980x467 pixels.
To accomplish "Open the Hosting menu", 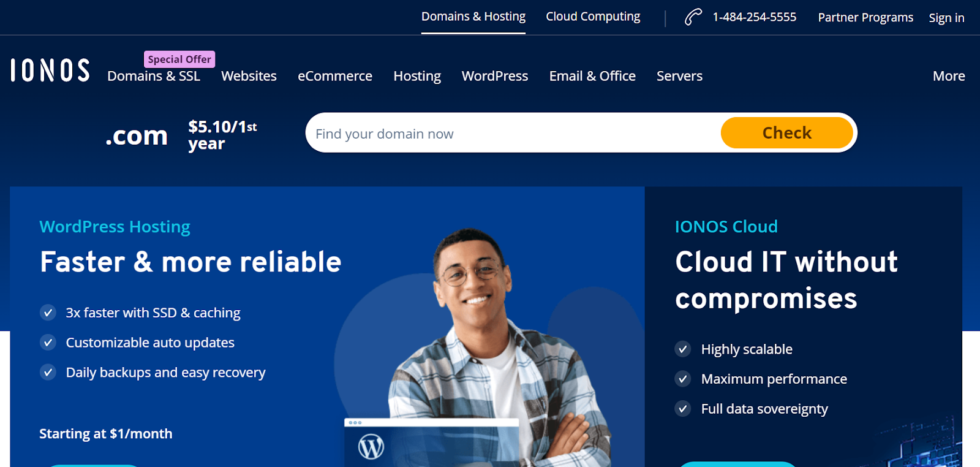I will 417,76.
